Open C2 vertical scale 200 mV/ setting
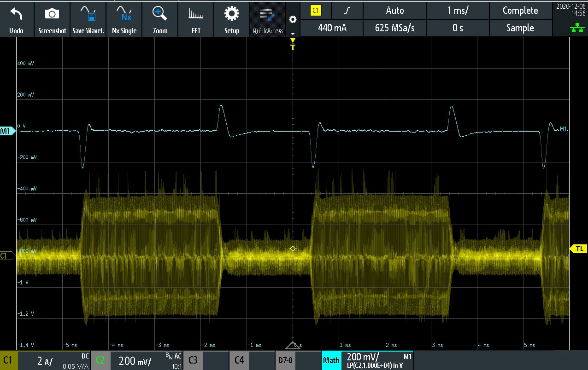This screenshot has width=588, height=370. 135,360
